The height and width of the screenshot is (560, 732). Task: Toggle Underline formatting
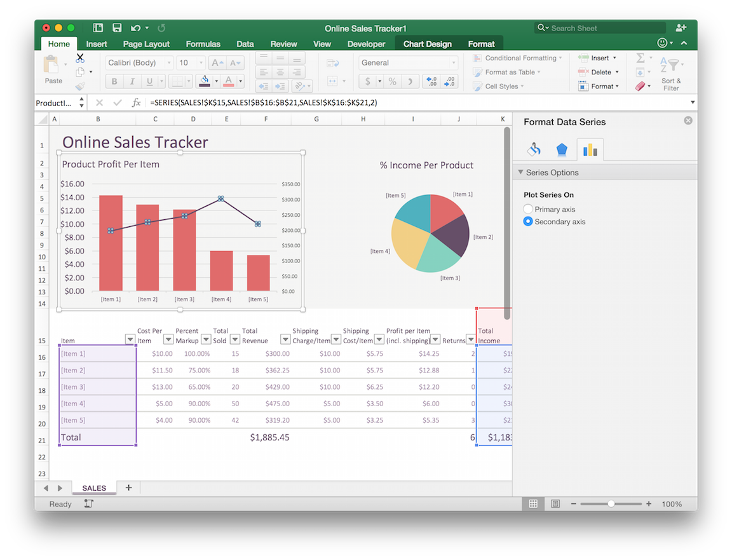(149, 81)
